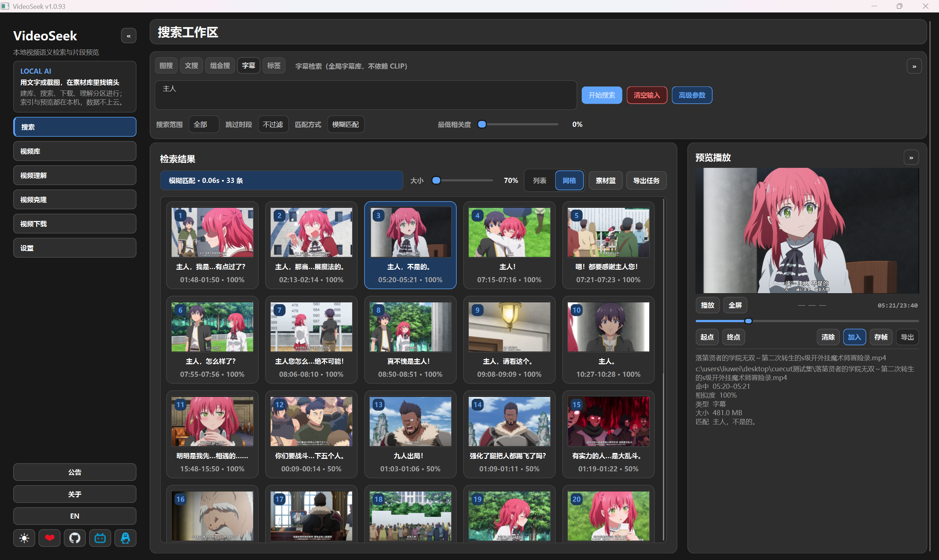The image size is (939, 560).
Task: Select result thumbnail 9 主人，请看这个。
Action: tap(509, 340)
